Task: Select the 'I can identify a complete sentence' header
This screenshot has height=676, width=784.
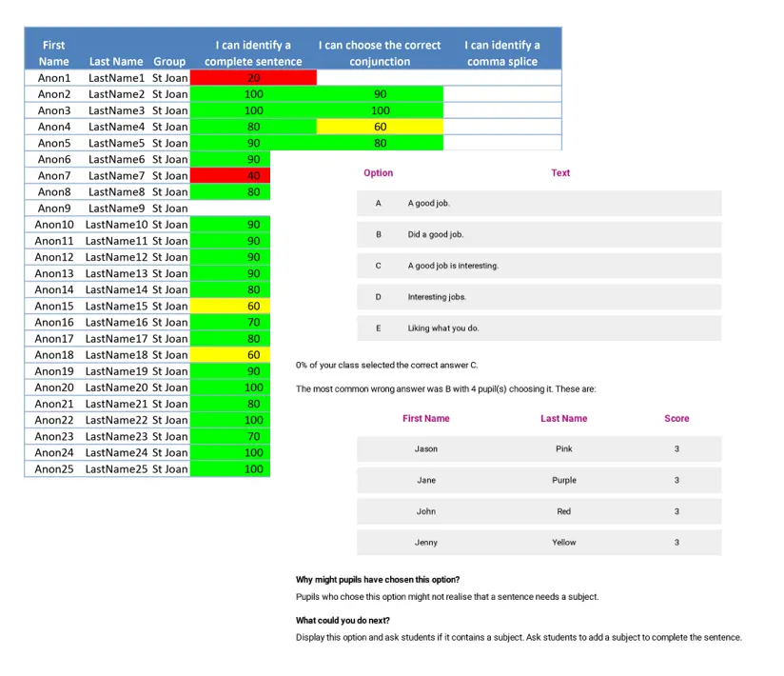Action: click(x=253, y=53)
